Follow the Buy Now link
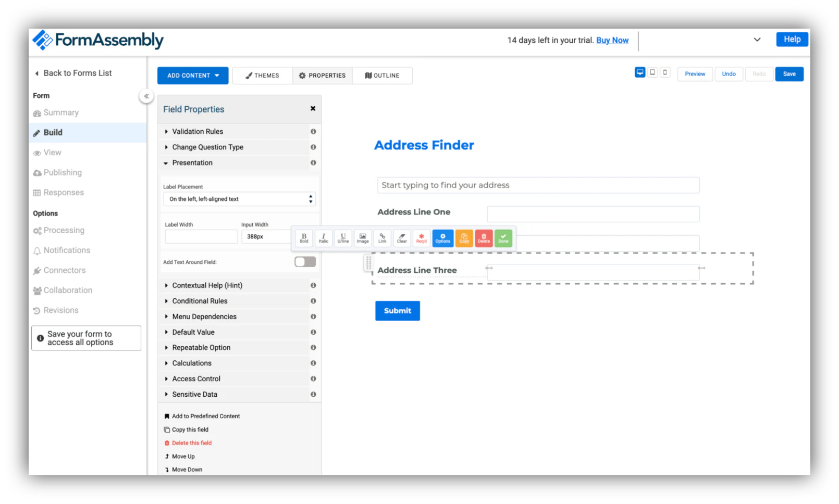 [612, 40]
